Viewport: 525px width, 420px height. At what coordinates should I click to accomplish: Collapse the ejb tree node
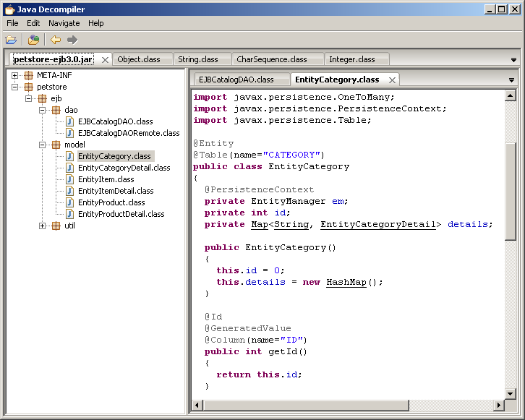coord(28,99)
